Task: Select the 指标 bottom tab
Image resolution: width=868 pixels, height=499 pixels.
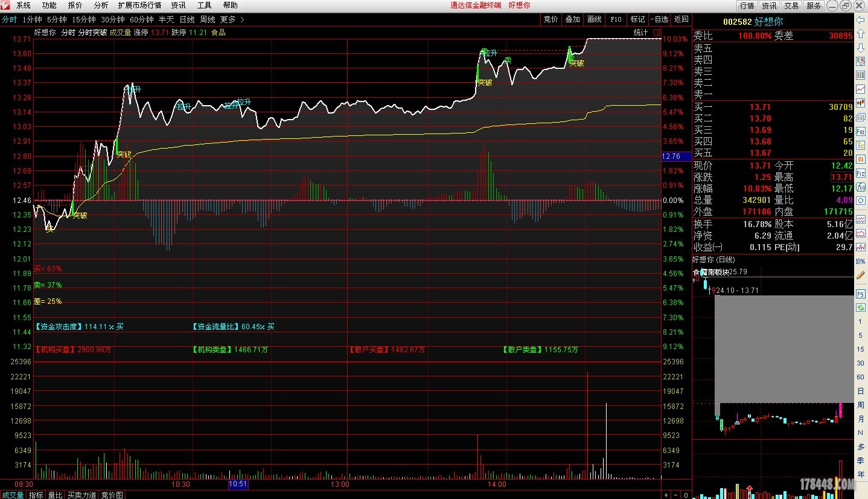Action: (36, 495)
